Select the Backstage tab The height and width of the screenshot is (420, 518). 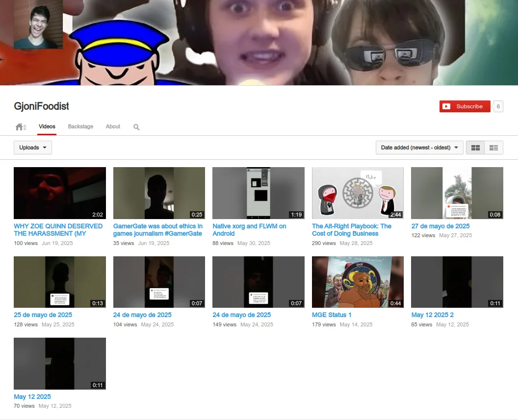click(x=80, y=126)
